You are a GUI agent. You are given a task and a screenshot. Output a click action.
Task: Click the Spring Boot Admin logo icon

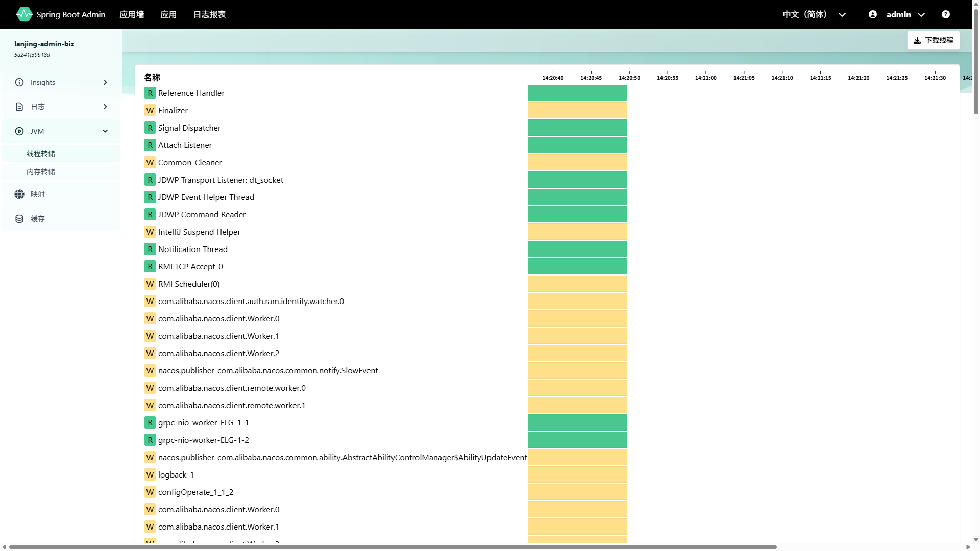24,14
